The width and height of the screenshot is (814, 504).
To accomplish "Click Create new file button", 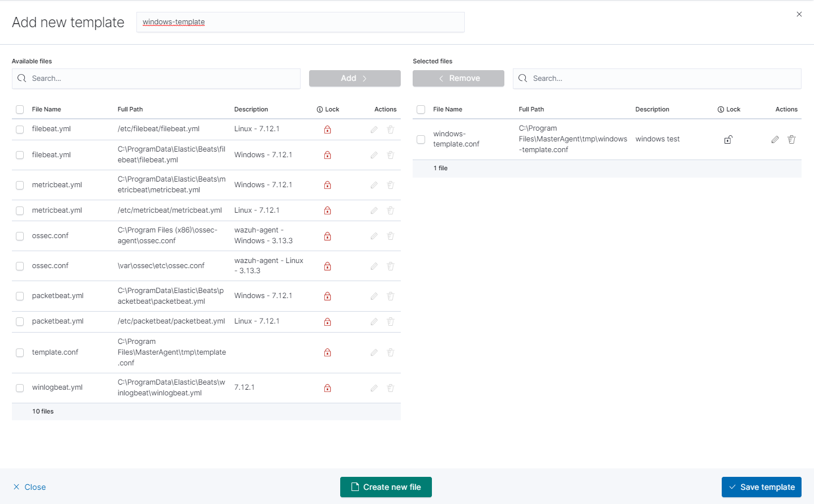I will coord(385,487).
